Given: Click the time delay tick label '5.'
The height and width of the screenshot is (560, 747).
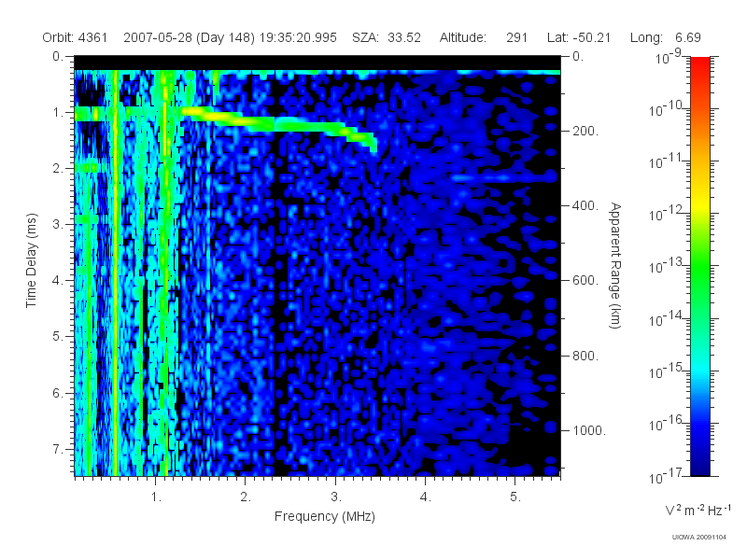Looking at the screenshot, I should pos(58,337).
